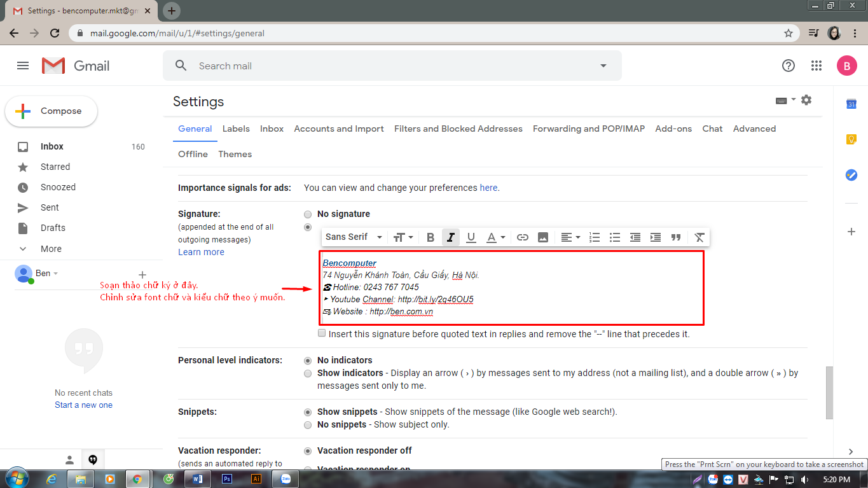The width and height of the screenshot is (868, 488).
Task: Switch to Themes settings tab
Action: point(235,154)
